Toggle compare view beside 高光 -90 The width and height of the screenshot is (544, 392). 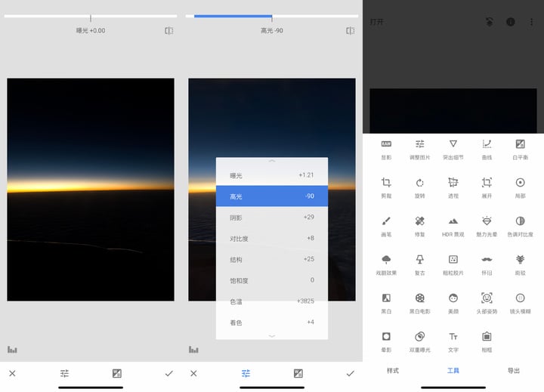[x=350, y=31]
